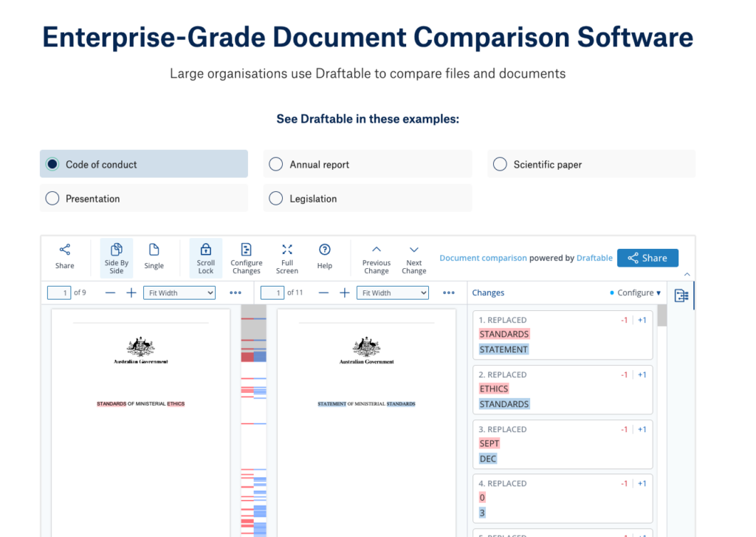Open the Help icon

(x=325, y=257)
